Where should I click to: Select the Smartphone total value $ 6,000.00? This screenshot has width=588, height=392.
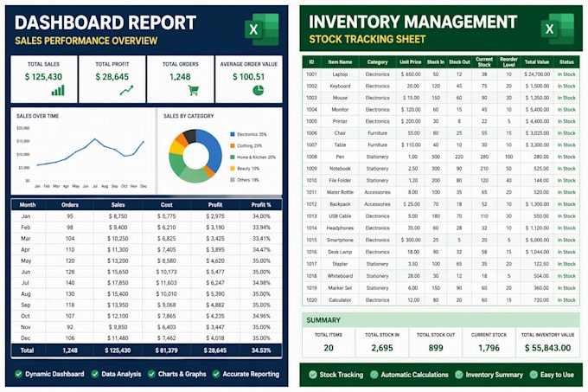tap(537, 240)
